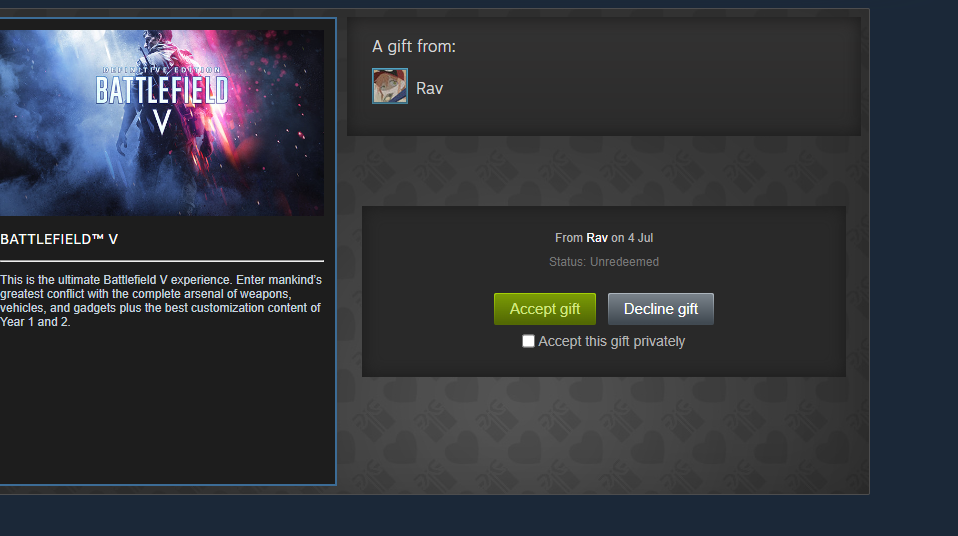Click the BATTLEFIELD™ V game title
Image resolution: width=958 pixels, height=536 pixels.
pos(59,240)
